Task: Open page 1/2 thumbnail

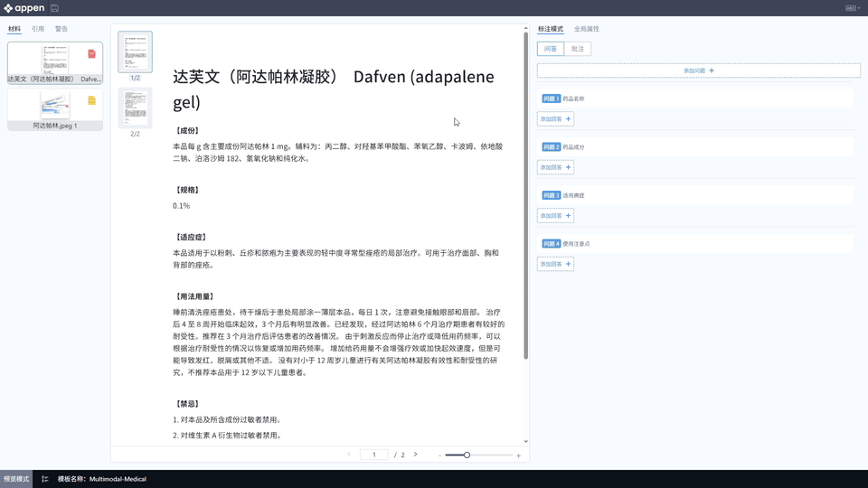Action: pyautogui.click(x=135, y=52)
